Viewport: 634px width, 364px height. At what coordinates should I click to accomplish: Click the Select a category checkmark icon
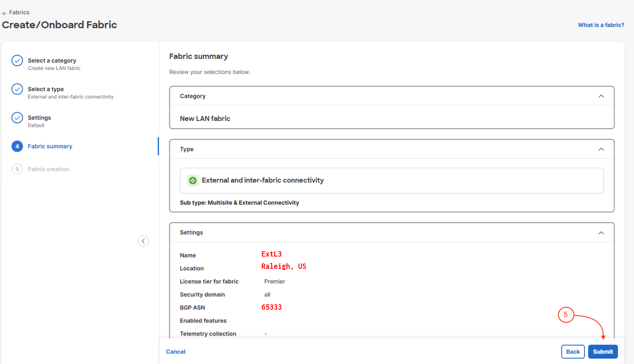17,60
